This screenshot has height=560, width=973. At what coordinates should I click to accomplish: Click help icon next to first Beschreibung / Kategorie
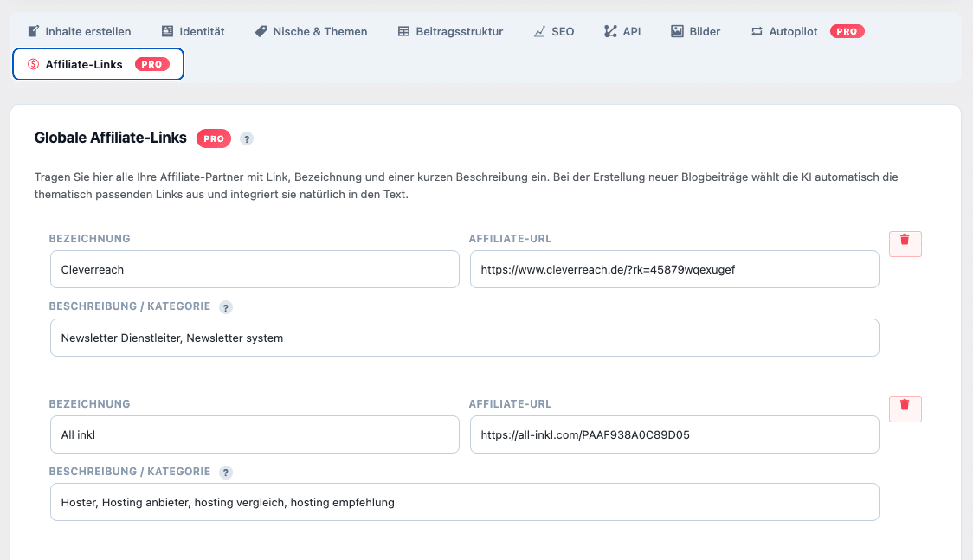pos(226,307)
